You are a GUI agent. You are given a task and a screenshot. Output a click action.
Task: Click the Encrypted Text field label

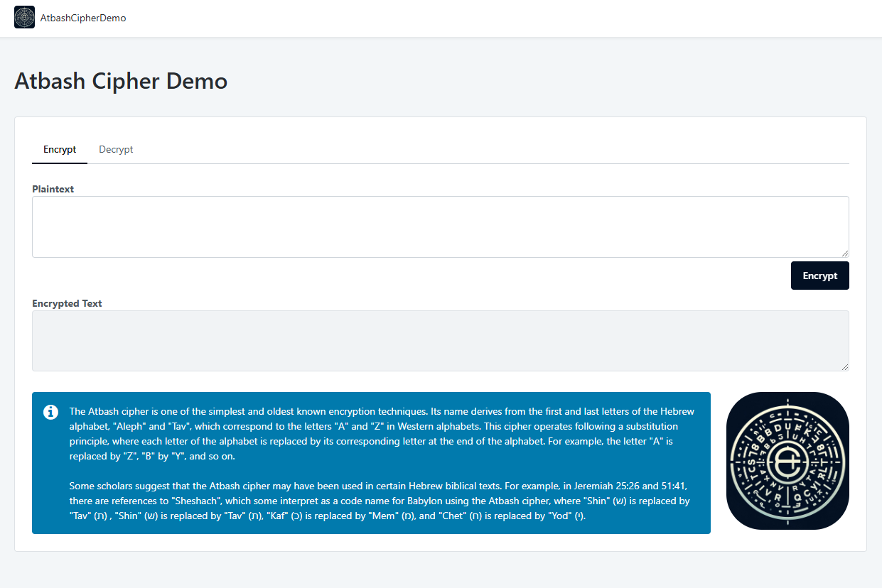[x=67, y=303]
